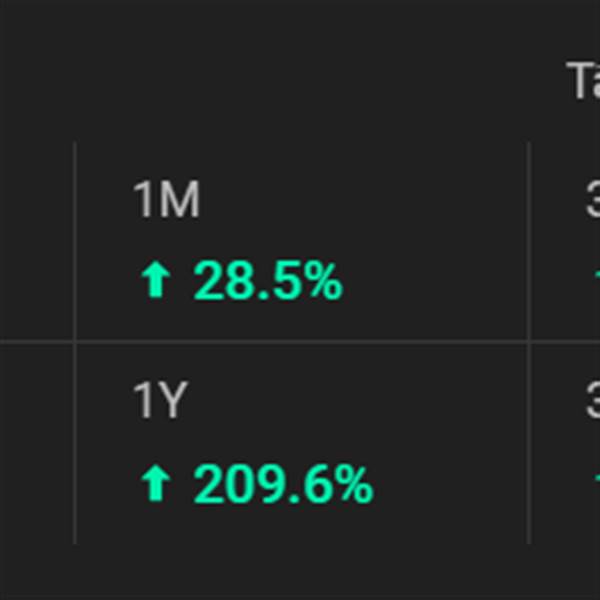Screen dimensions: 600x600
Task: Click the green up arrow beside 28.5%
Action: click(154, 282)
